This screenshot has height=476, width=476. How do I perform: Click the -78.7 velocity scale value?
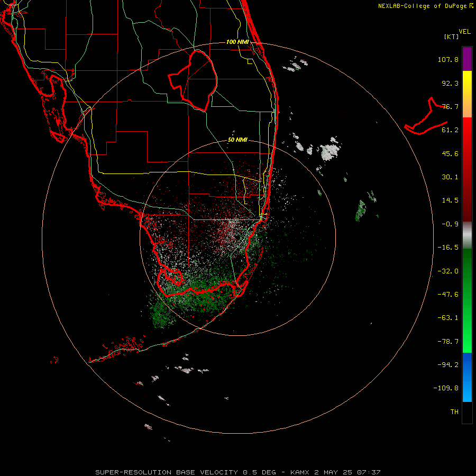click(448, 342)
